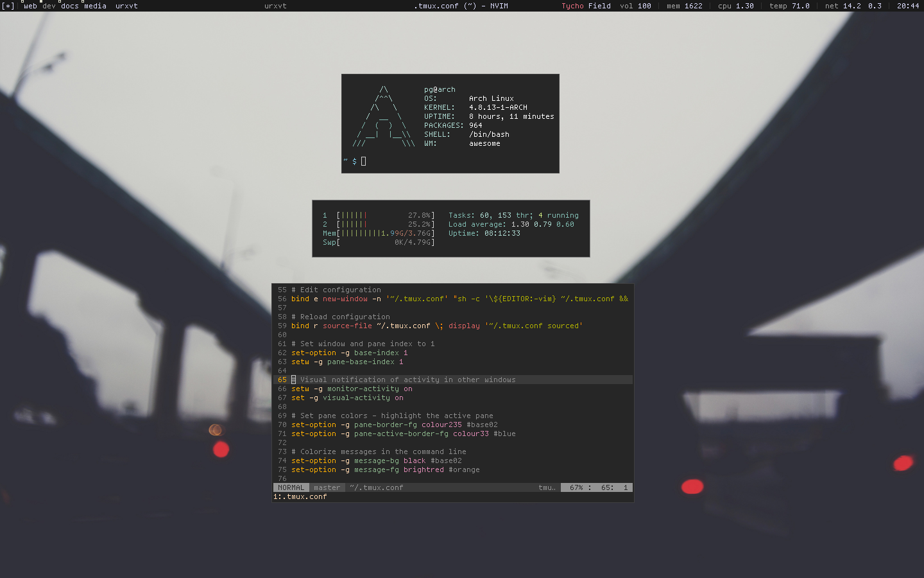Viewport: 924px width, 578px height.
Task: Click the vol 100 volume widget
Action: [x=635, y=6]
